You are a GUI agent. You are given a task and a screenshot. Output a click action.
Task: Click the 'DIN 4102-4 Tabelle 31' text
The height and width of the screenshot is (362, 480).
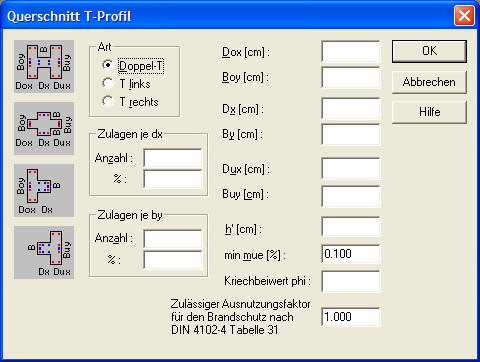(224, 330)
